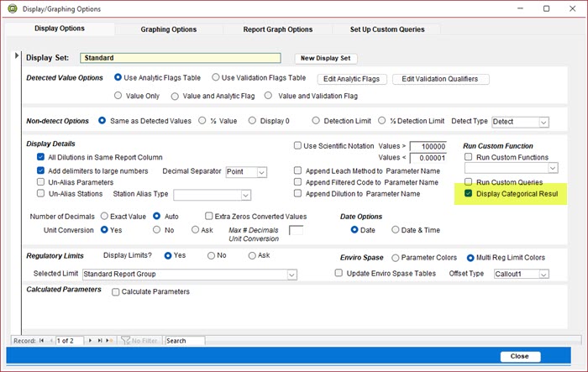
Task: Switch to Graphing Options tab
Action: coord(168,29)
